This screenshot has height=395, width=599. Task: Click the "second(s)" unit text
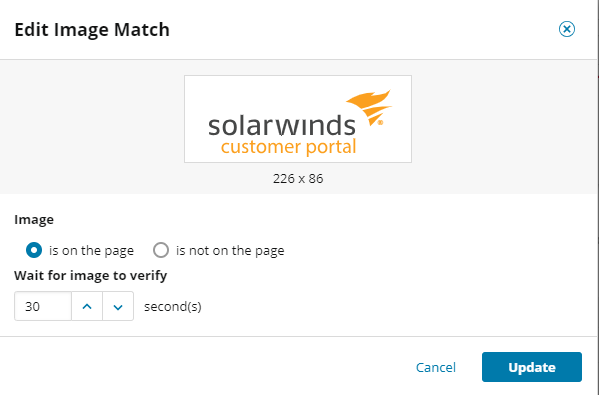[173, 307]
